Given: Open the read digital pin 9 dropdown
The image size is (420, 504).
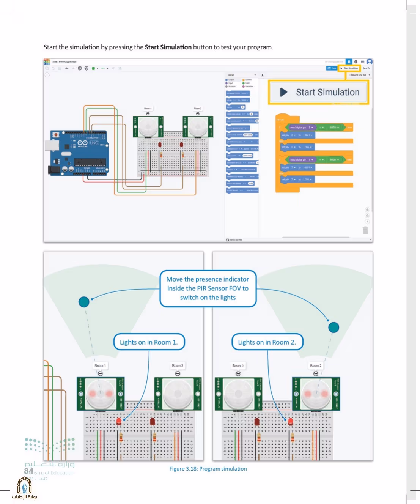Looking at the screenshot, I should (x=311, y=160).
